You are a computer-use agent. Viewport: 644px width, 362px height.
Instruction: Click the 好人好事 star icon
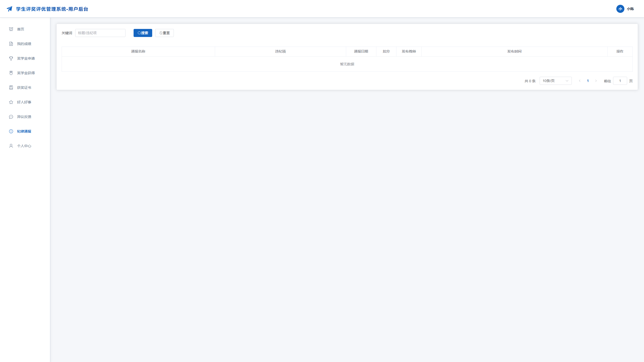[x=11, y=102]
